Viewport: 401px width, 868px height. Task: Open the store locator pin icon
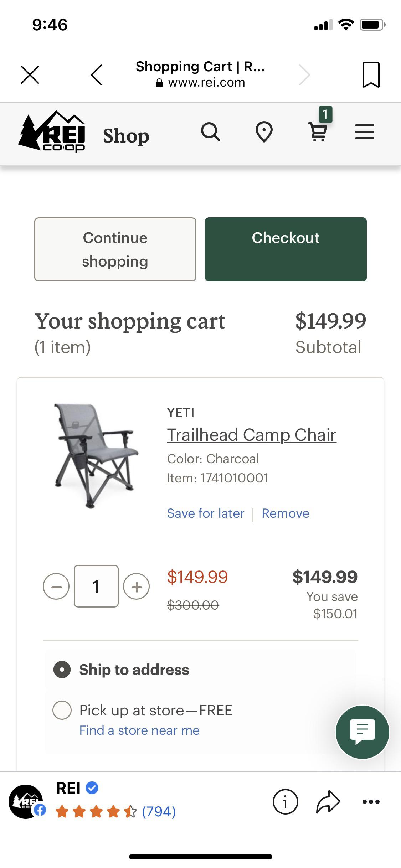(264, 132)
